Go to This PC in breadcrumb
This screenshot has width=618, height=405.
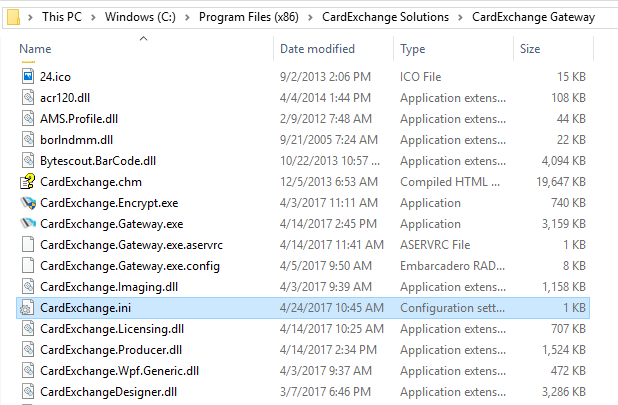(62, 17)
